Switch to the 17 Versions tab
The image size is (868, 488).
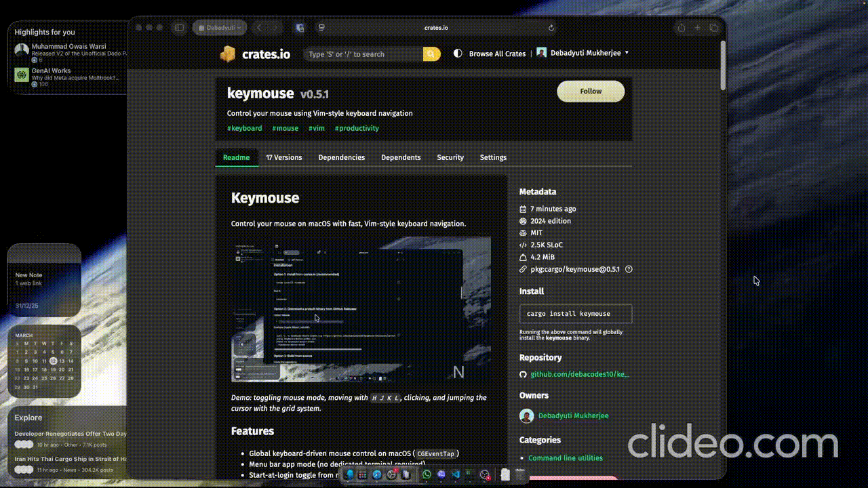[283, 157]
